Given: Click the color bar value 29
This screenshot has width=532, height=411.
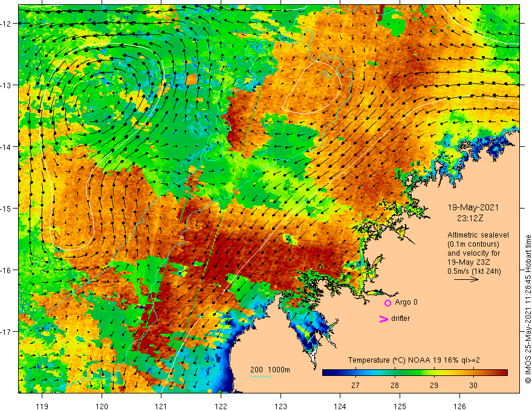Looking at the screenshot, I should tap(434, 385).
